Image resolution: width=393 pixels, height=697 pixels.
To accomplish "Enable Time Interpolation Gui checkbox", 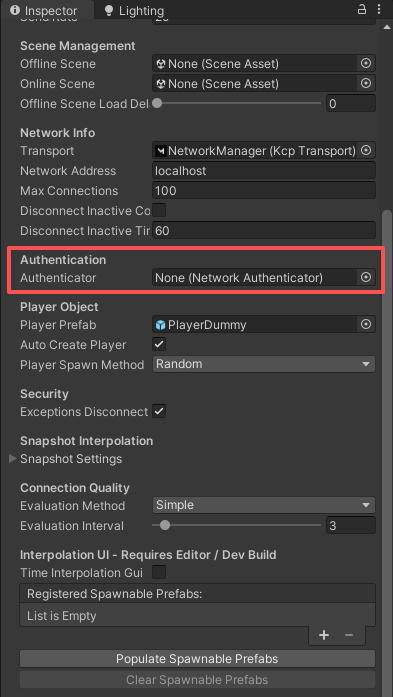I will coord(159,572).
